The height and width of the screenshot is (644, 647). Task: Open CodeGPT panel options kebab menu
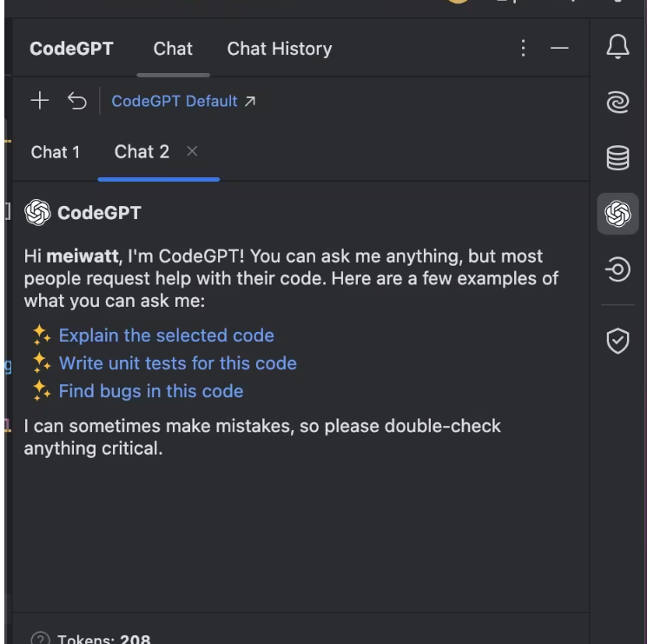(x=523, y=49)
